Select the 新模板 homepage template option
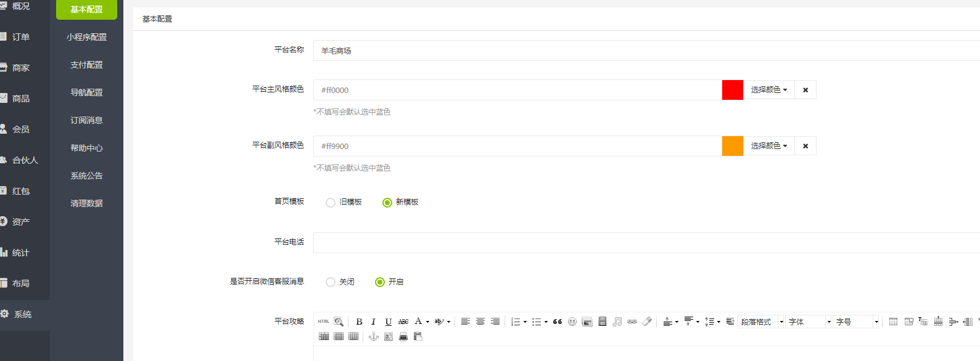This screenshot has width=980, height=361. click(x=387, y=203)
